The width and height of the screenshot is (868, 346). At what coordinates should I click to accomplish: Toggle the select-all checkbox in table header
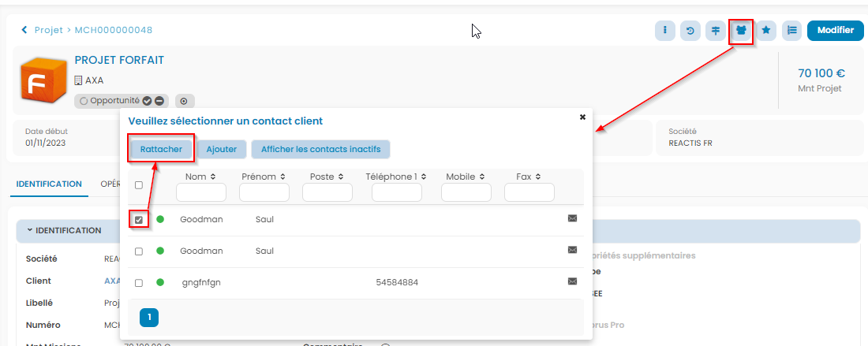139,185
